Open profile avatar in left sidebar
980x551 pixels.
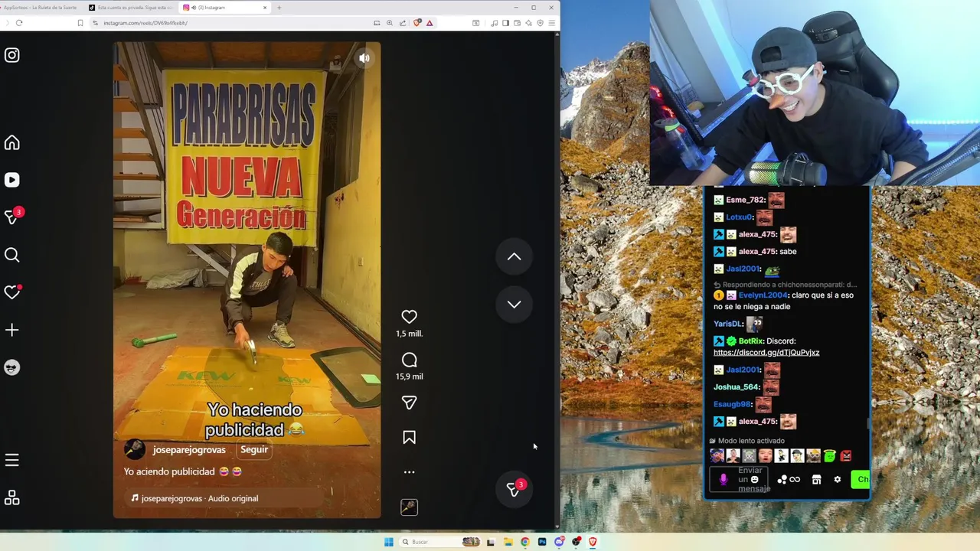(12, 367)
